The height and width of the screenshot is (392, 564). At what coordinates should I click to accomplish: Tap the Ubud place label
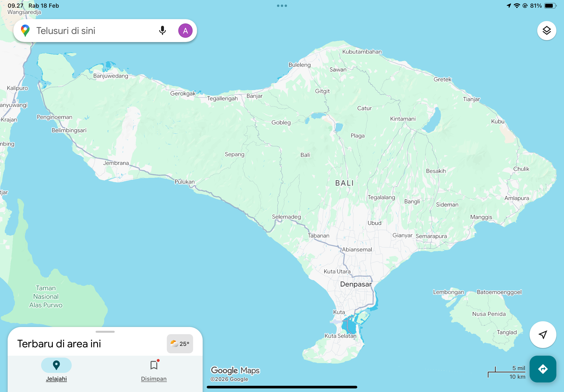tap(374, 223)
